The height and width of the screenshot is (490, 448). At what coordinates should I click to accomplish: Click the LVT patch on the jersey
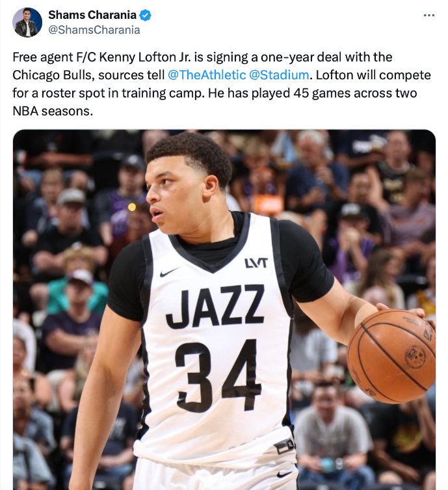(256, 263)
